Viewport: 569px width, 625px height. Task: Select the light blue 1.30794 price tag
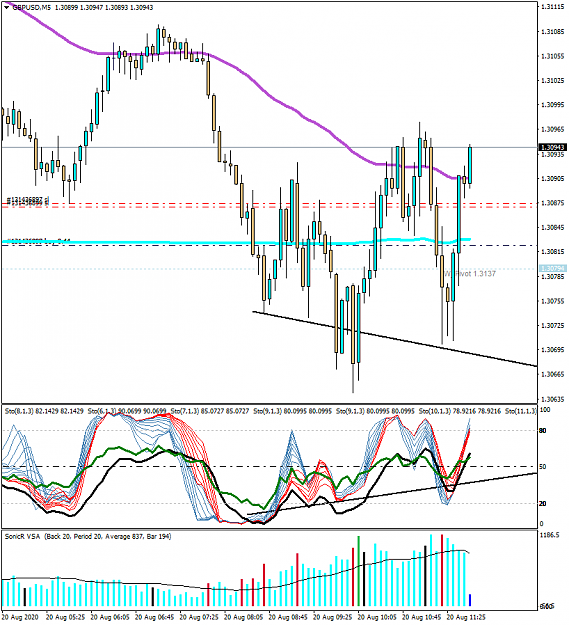click(552, 269)
